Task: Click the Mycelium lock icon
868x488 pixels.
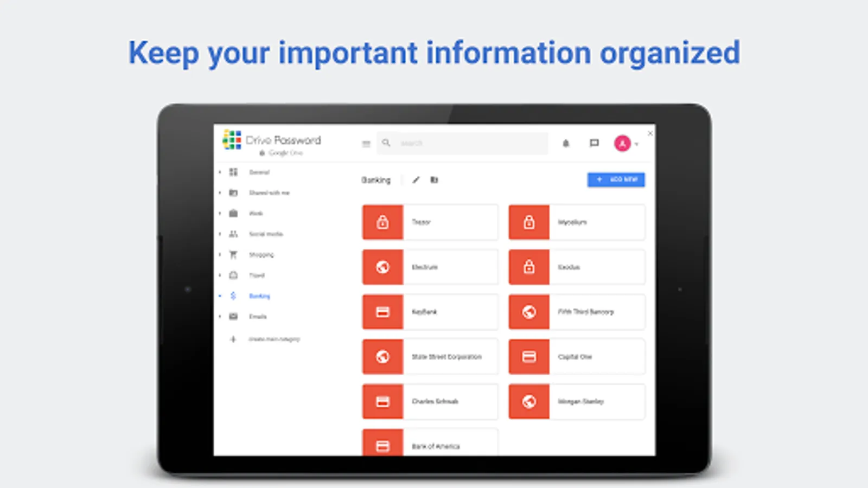Action: 529,222
